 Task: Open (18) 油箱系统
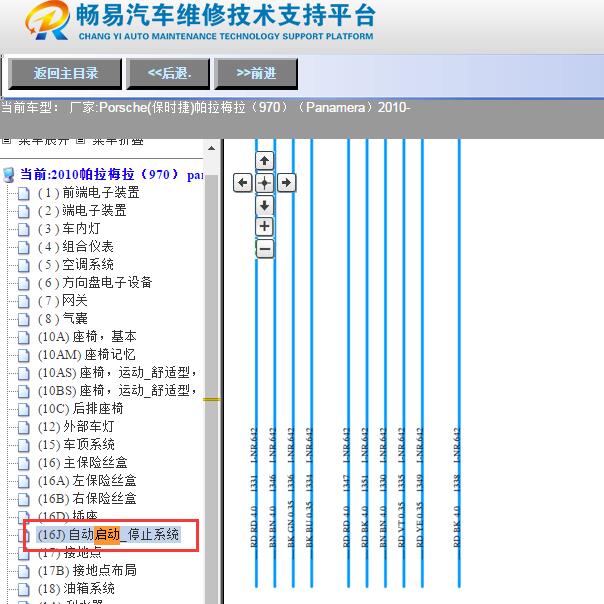[76, 589]
